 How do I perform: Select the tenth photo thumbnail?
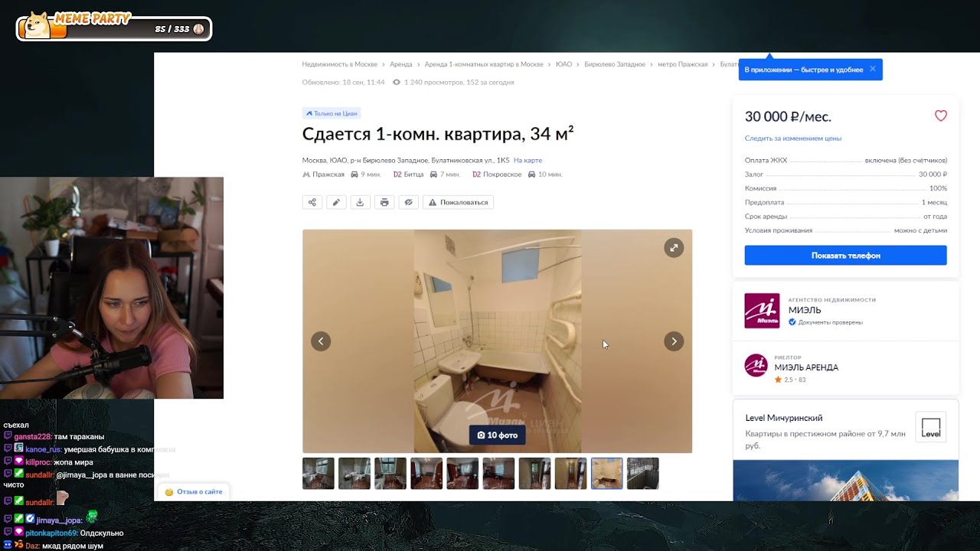[642, 474]
